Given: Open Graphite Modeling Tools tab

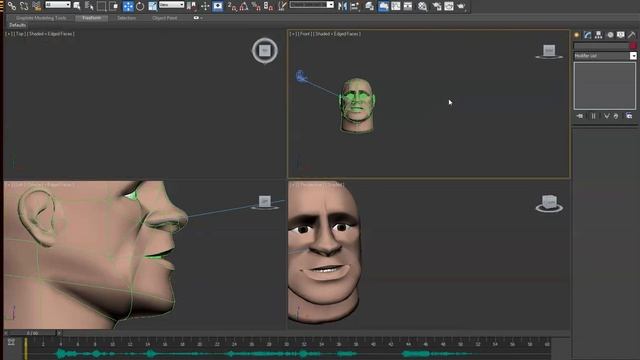Looking at the screenshot, I should (x=41, y=18).
